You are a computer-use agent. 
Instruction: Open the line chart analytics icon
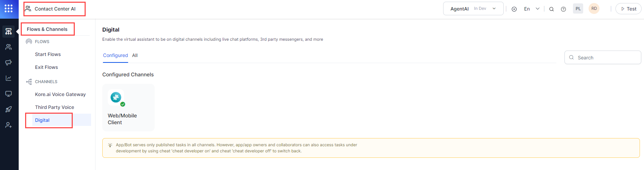[x=8, y=78]
